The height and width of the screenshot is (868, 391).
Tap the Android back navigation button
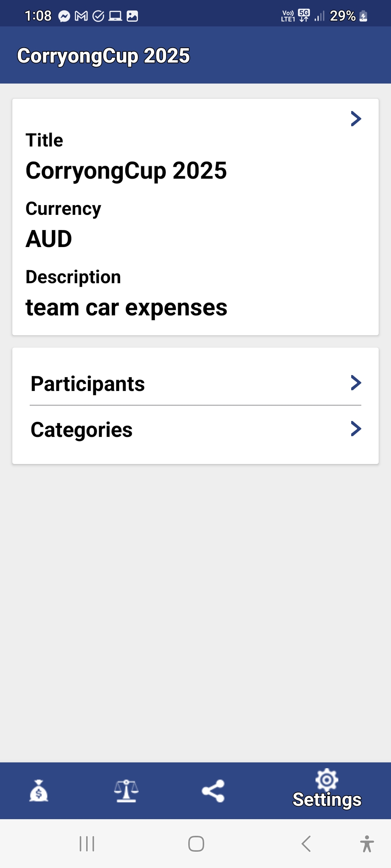coord(306,844)
